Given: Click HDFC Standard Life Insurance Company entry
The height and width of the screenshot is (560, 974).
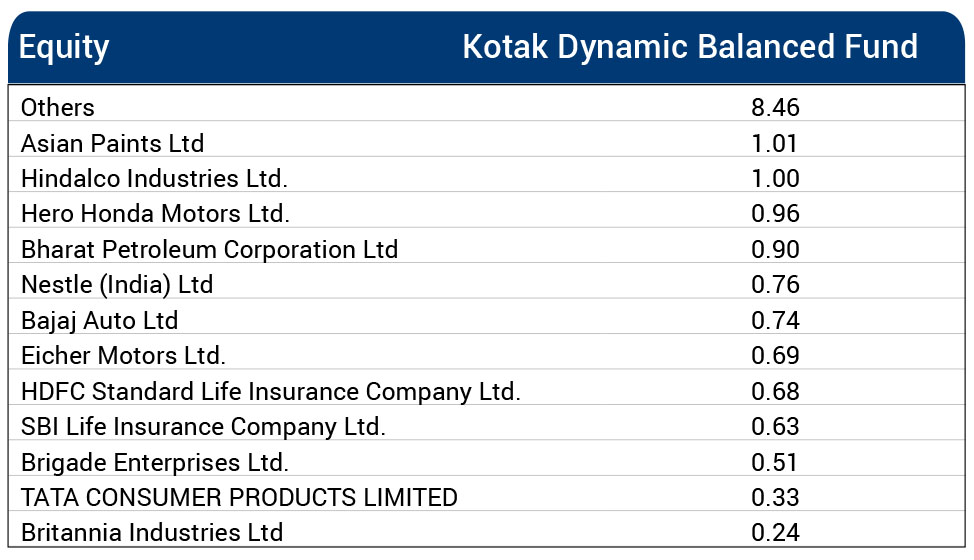Looking at the screenshot, I should pos(270,391).
